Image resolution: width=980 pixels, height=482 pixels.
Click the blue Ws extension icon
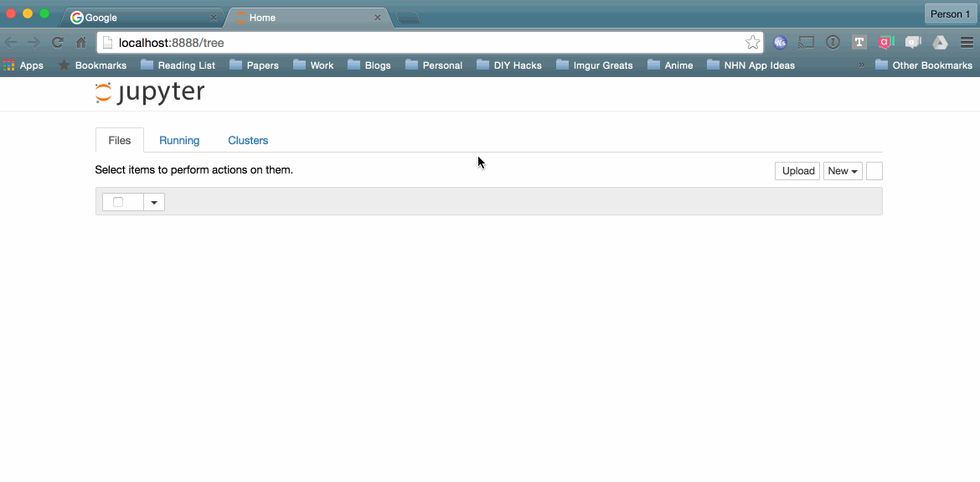click(x=780, y=43)
